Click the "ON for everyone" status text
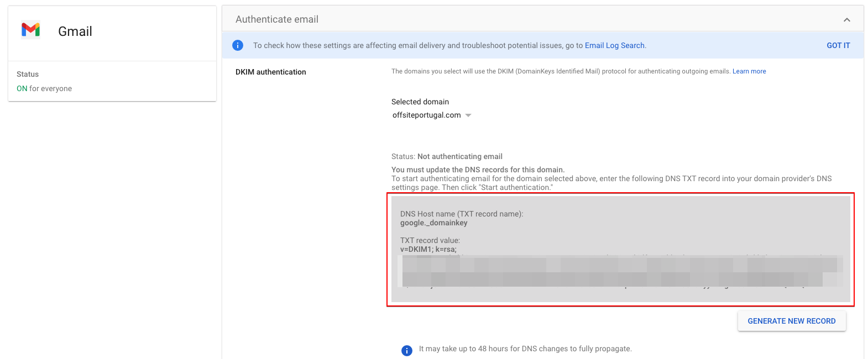 (44, 88)
